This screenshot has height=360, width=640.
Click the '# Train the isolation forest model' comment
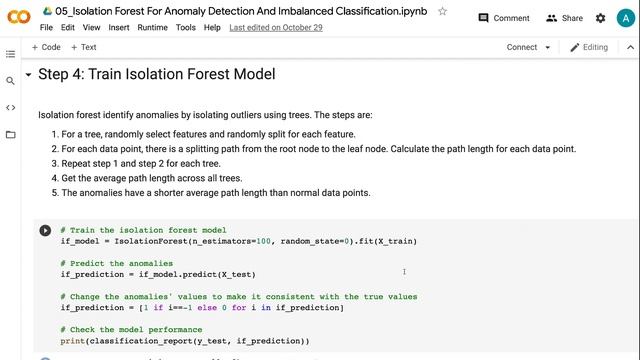(x=143, y=230)
